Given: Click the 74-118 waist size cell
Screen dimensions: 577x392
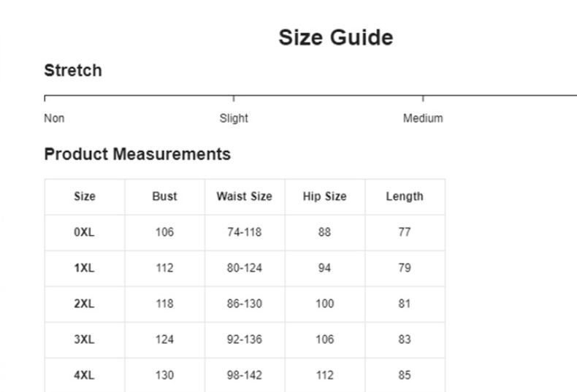Looking at the screenshot, I should point(244,232).
